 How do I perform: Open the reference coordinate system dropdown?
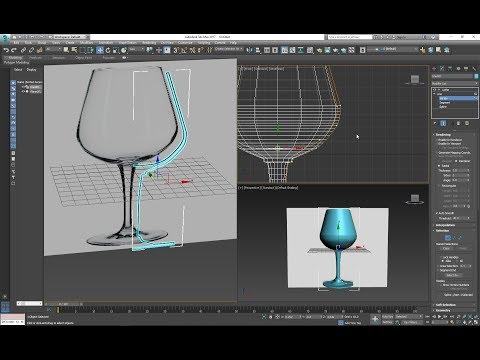136,49
